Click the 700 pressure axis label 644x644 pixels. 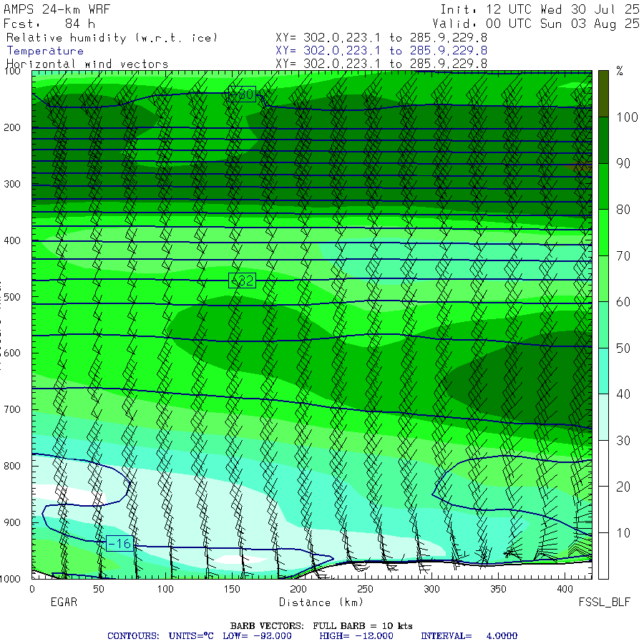click(12, 409)
